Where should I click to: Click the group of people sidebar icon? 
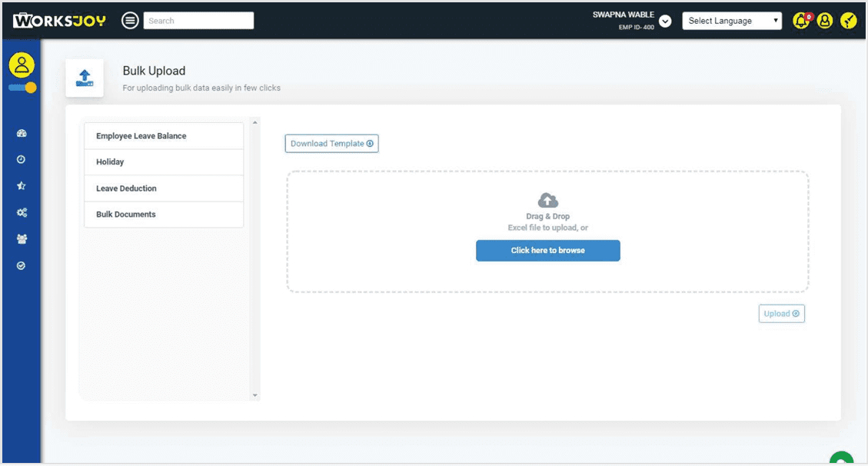tap(22, 239)
